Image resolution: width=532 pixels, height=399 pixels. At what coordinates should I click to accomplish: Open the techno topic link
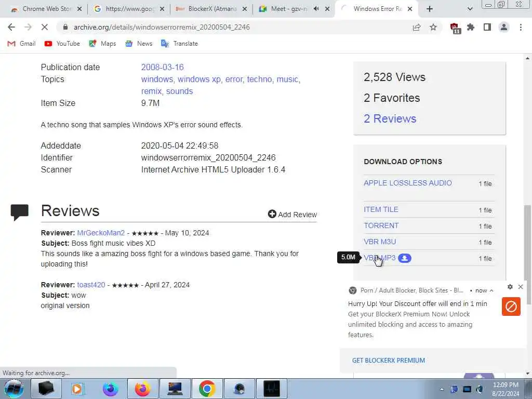click(x=259, y=79)
